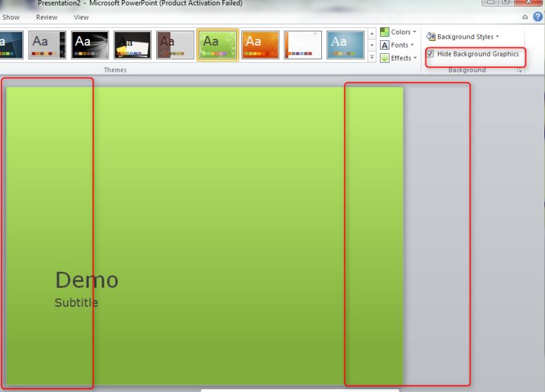Expand the full themes gallery with More arrow
Screen dimensions: 545x392
[372, 57]
